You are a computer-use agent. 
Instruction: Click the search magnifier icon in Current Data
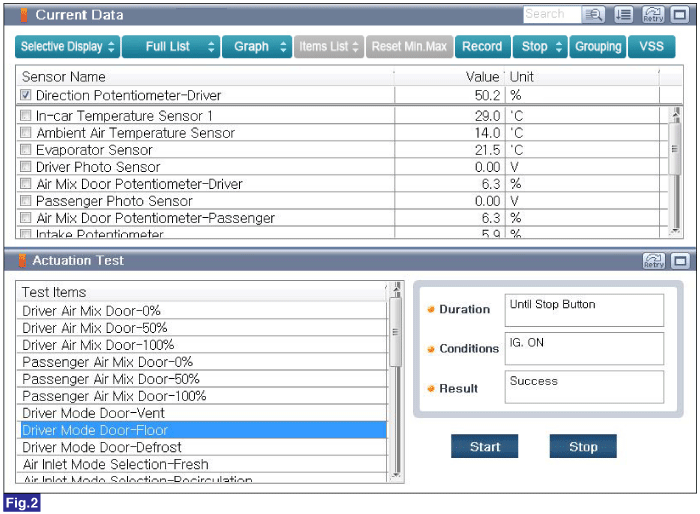[x=593, y=15]
